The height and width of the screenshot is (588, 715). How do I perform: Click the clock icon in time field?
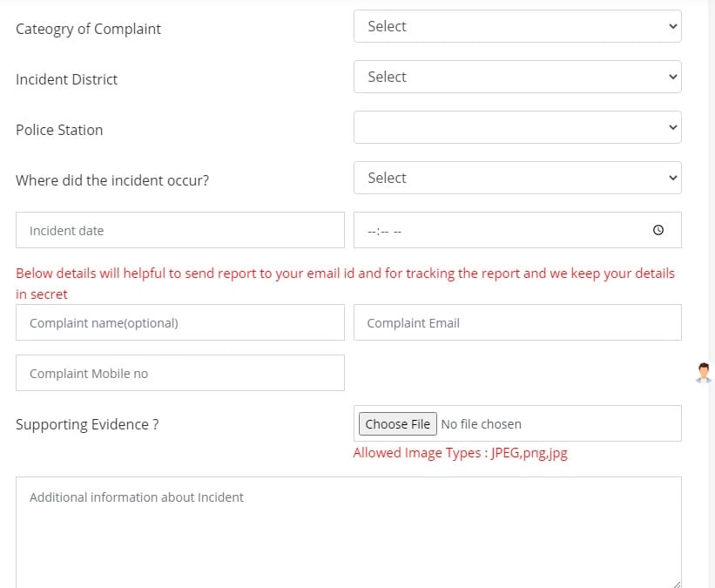click(x=658, y=231)
